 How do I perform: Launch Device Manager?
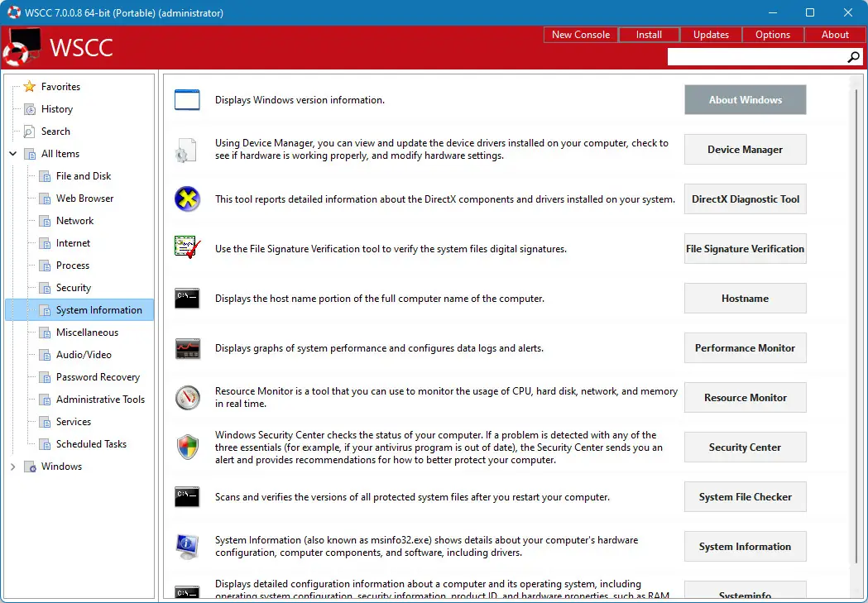[x=745, y=150]
